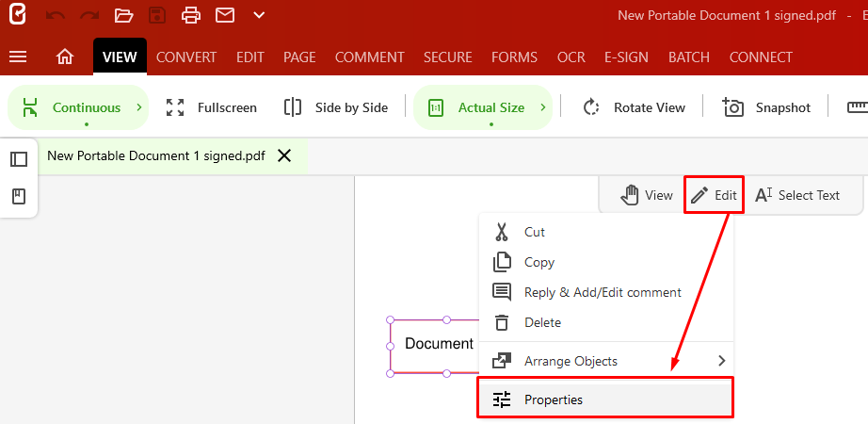868x424 pixels.
Task: Expand Arrange Objects submenu arrow
Action: 721,361
